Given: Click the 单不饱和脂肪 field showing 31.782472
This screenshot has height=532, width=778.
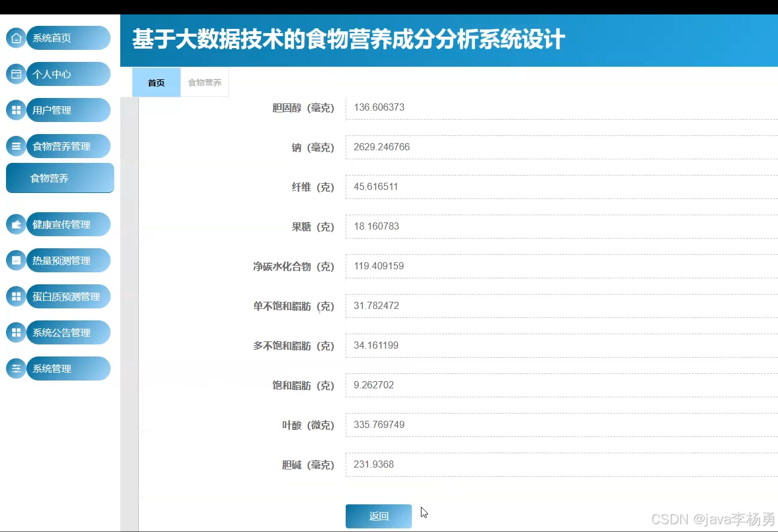Looking at the screenshot, I should pos(562,306).
